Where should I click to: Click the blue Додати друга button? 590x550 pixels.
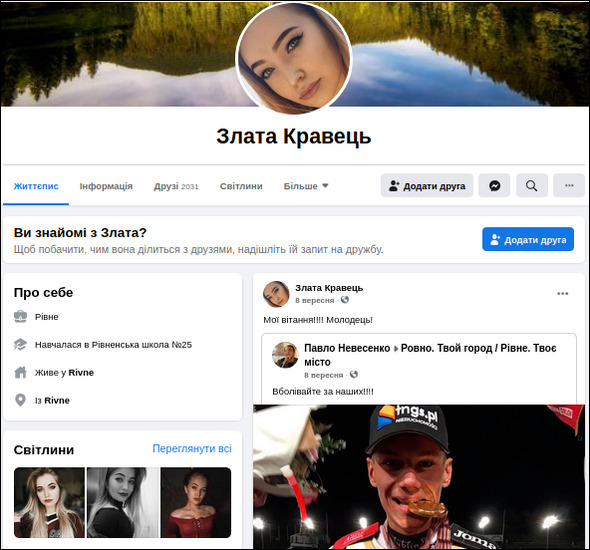coord(528,239)
